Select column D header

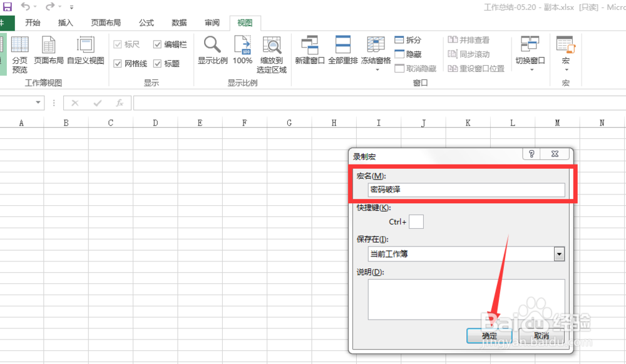pyautogui.click(x=155, y=123)
